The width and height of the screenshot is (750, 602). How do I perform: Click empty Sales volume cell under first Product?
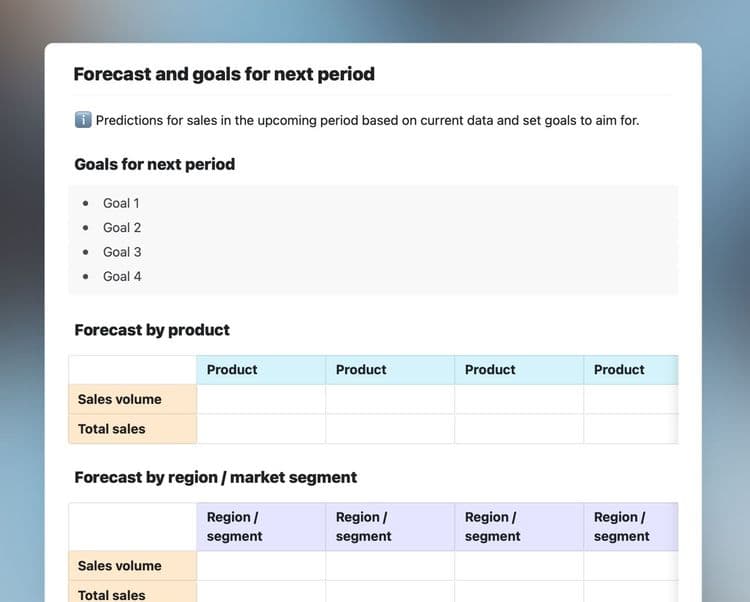click(261, 399)
